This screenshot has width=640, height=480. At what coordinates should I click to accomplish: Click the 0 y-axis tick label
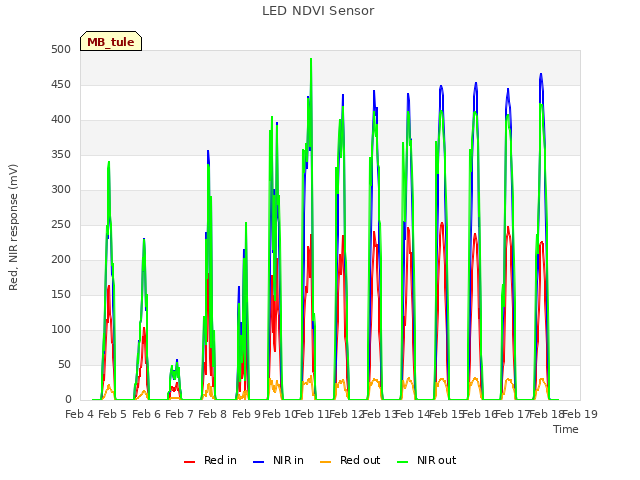(x=68, y=400)
